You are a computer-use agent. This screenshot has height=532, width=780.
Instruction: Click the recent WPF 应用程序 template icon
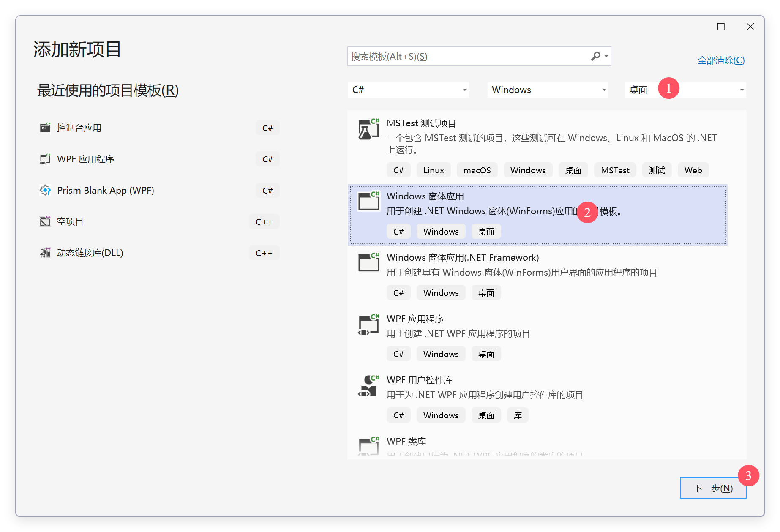[x=45, y=159]
